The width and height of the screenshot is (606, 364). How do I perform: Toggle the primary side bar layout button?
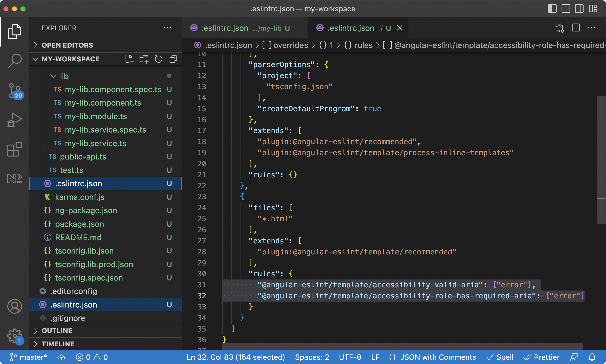pyautogui.click(x=552, y=9)
